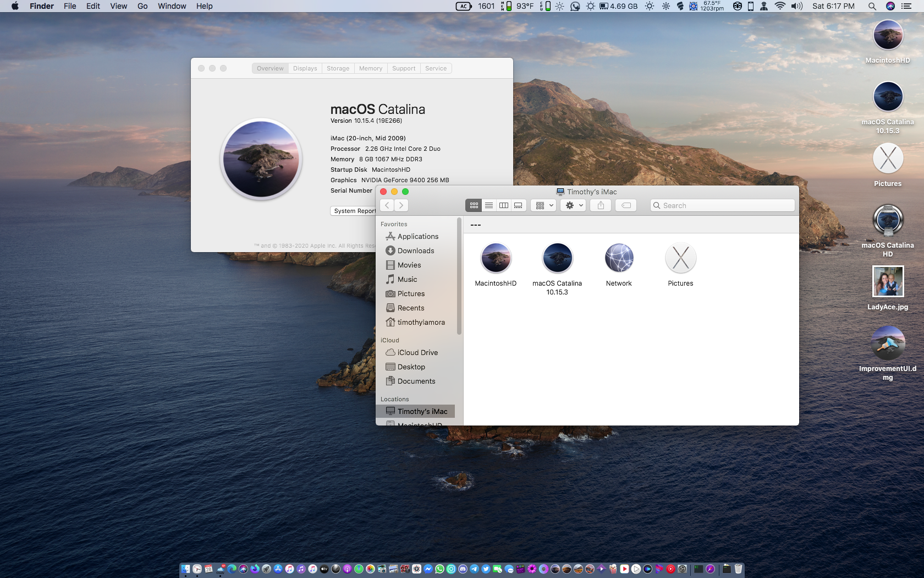The image size is (924, 578).
Task: Open the Action gear dropdown menu
Action: pyautogui.click(x=573, y=205)
